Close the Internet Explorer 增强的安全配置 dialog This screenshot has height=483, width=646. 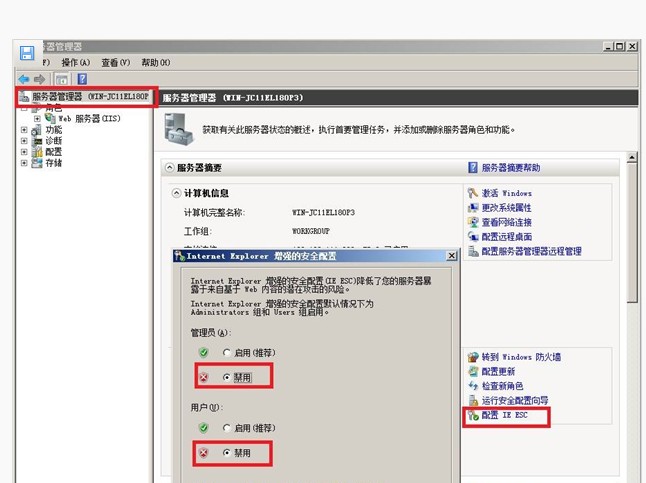coord(452,256)
